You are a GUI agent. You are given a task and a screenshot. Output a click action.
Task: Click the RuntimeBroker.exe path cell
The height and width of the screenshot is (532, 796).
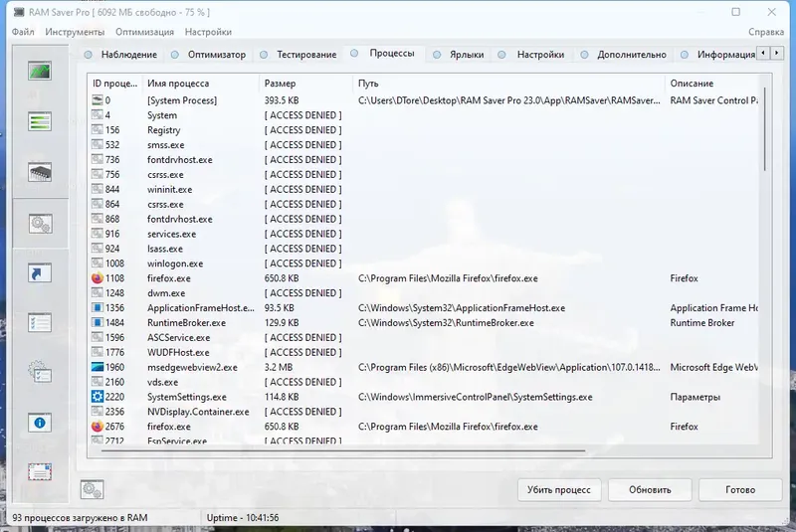click(446, 322)
